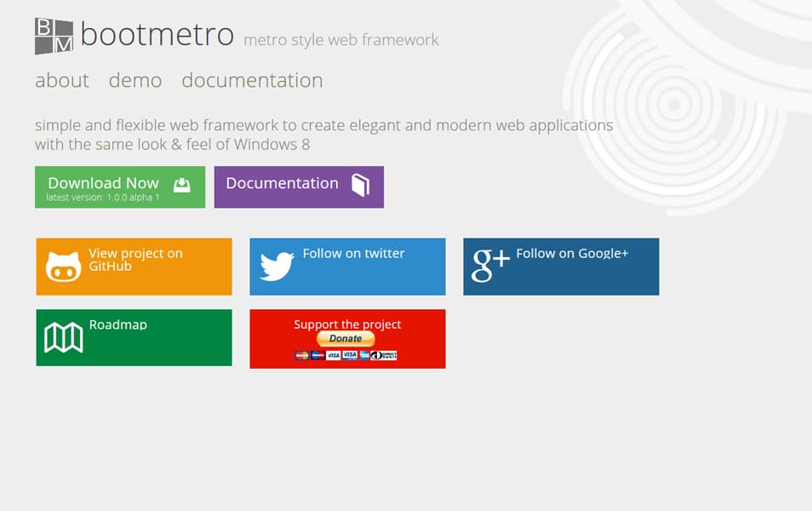Open the Roadmap tile label
This screenshot has height=511, width=812.
coord(118,325)
